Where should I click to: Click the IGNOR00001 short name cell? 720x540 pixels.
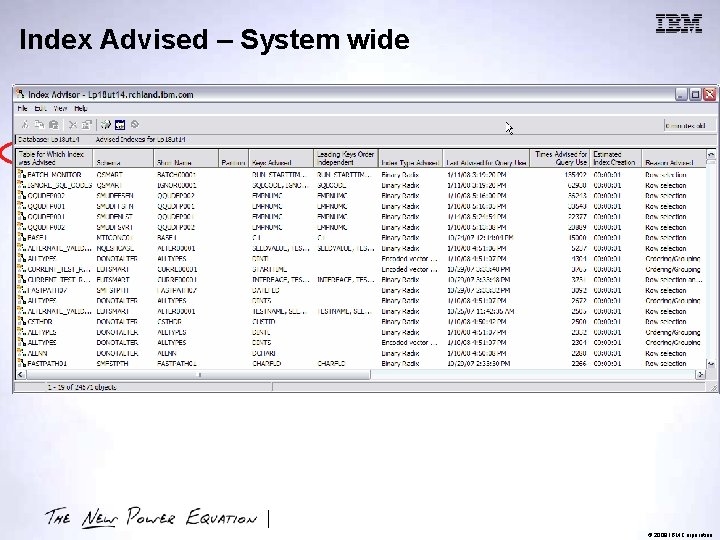pyautogui.click(x=177, y=185)
